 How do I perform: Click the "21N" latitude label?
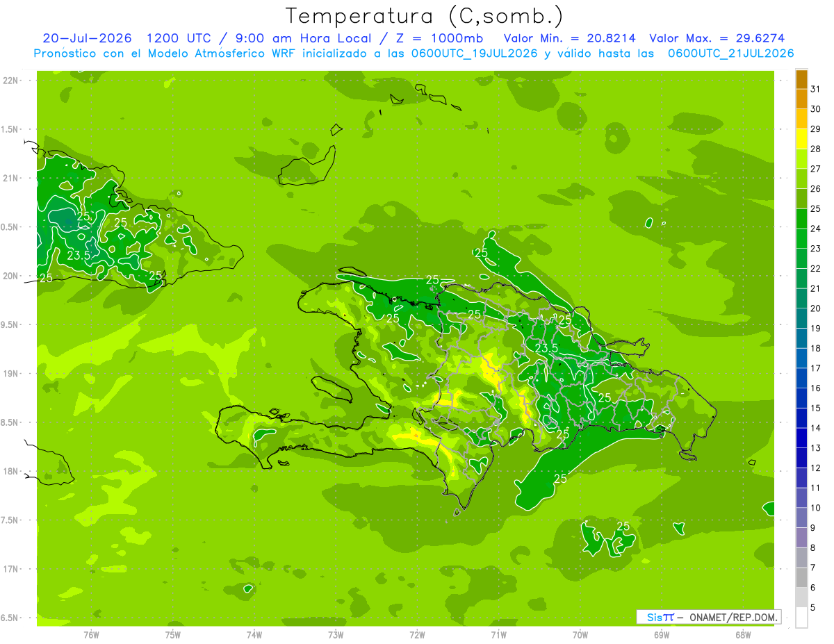click(x=12, y=179)
